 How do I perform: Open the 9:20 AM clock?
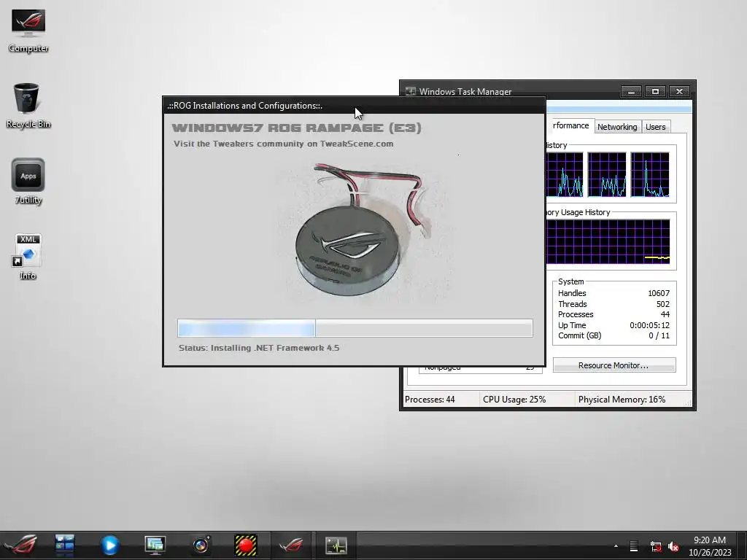point(709,540)
